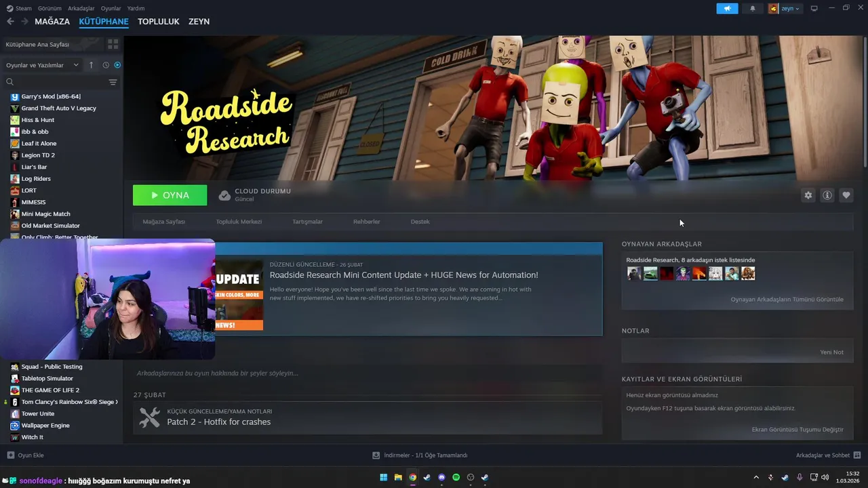The height and width of the screenshot is (488, 868).
Task: Click Yeni Not button
Action: point(831,352)
